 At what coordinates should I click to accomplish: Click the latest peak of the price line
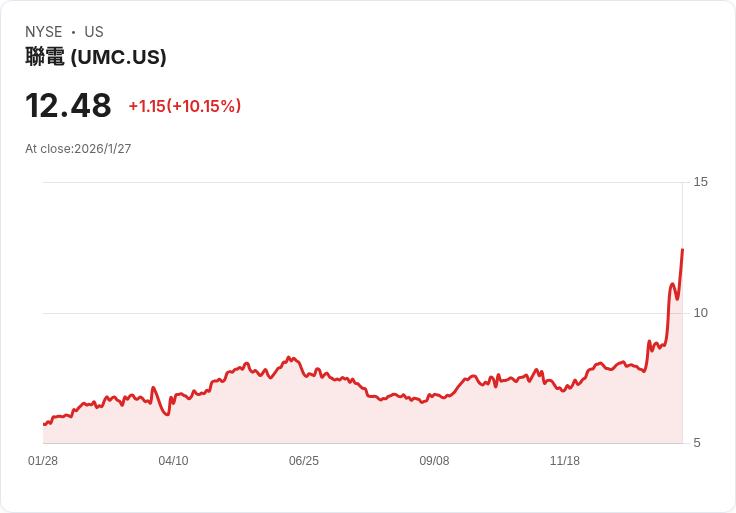682,250
